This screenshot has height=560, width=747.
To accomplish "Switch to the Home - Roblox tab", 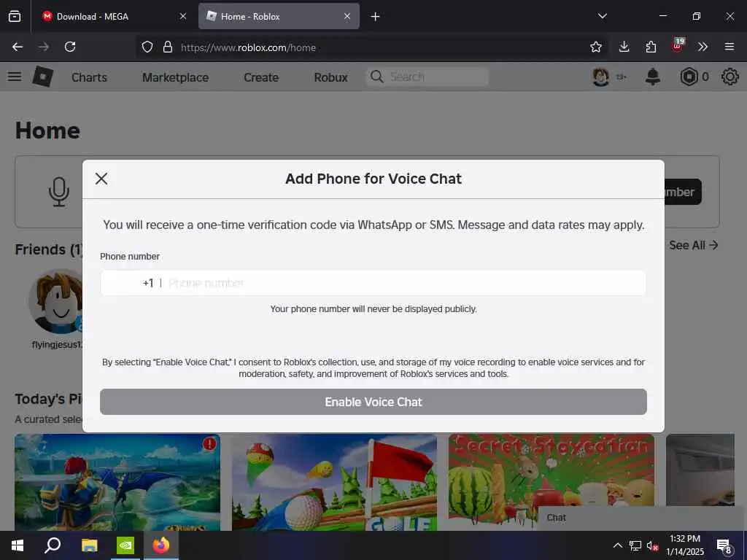I will 279,17.
